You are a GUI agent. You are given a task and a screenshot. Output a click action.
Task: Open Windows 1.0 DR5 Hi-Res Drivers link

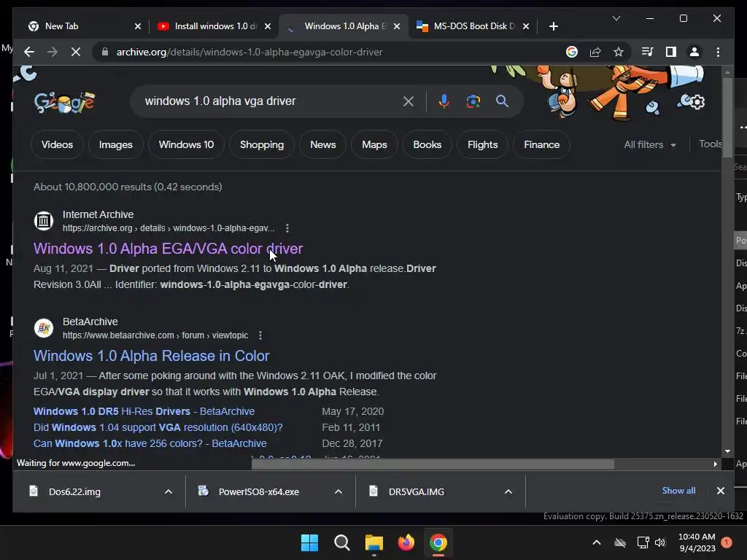144,411
